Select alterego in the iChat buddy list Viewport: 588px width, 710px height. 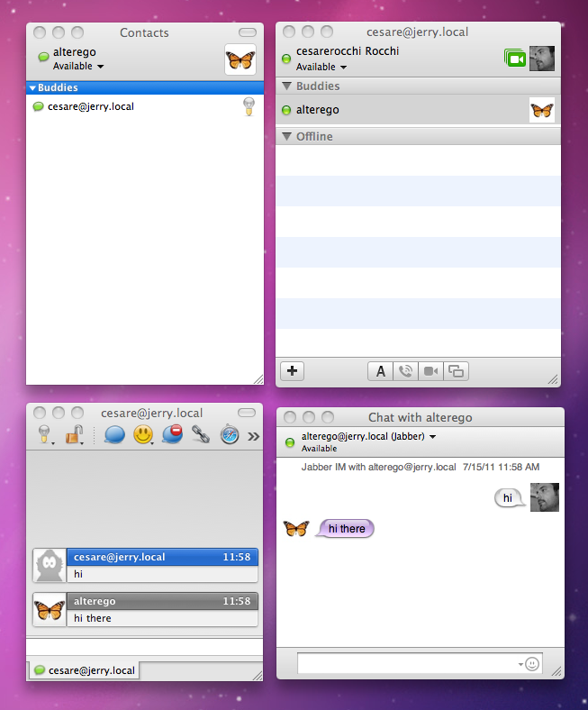[x=418, y=110]
